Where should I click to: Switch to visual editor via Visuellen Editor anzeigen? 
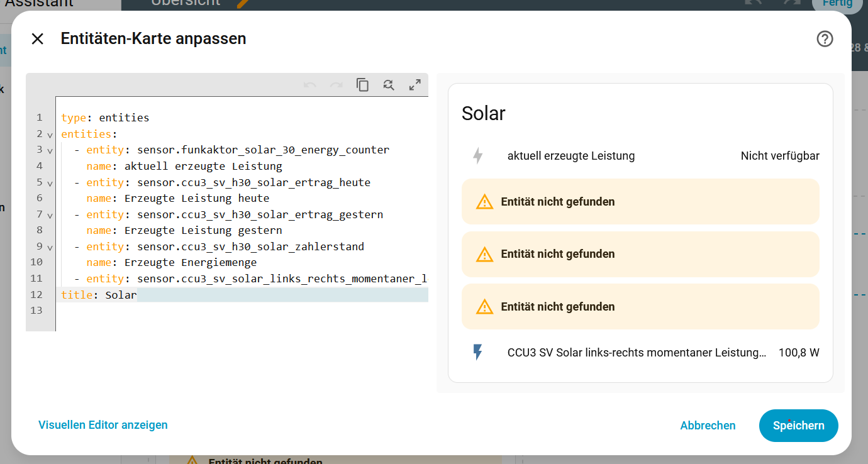tap(103, 425)
